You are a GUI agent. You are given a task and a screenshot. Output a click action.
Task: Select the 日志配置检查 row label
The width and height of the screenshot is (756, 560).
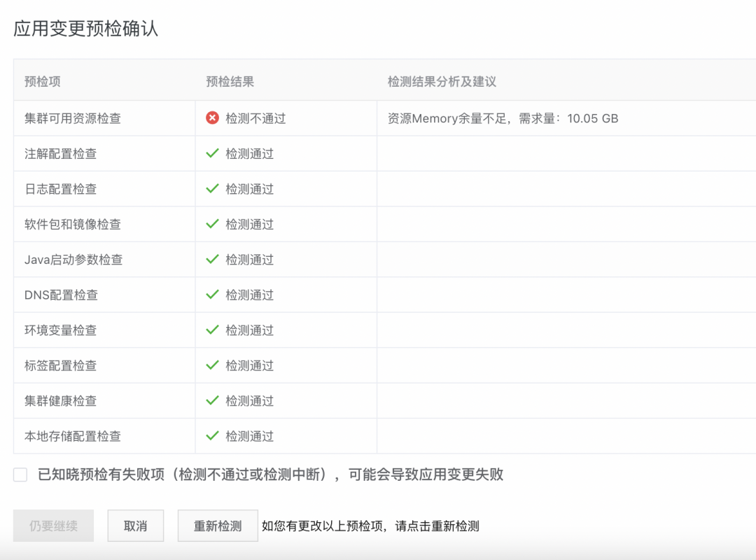(61, 189)
